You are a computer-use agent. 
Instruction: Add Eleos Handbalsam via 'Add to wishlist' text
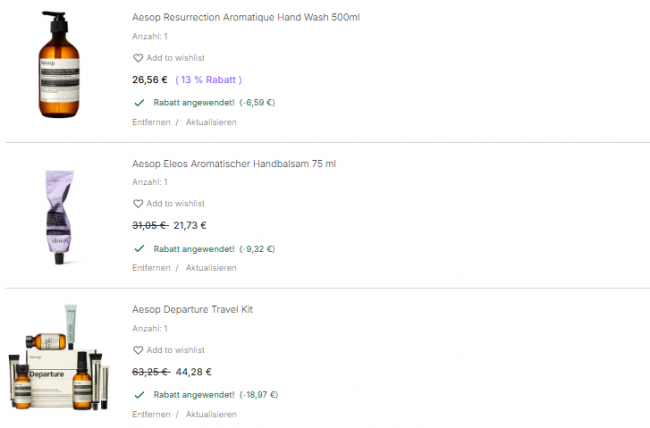point(175,204)
